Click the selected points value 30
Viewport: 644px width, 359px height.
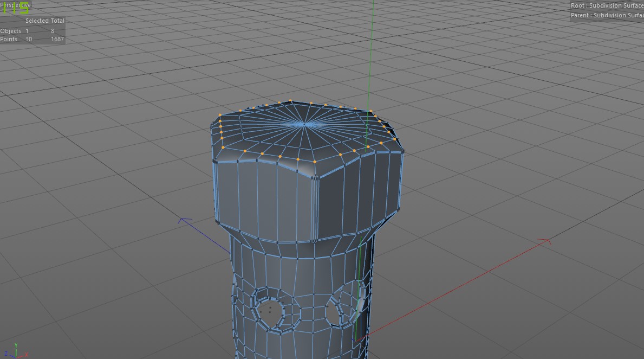pyautogui.click(x=29, y=39)
